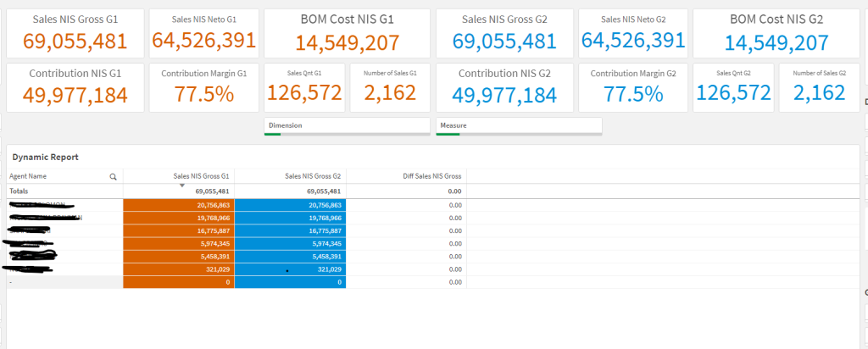This screenshot has height=349, width=868.
Task: Click the orange cell 5,974,345
Action: pyautogui.click(x=179, y=243)
